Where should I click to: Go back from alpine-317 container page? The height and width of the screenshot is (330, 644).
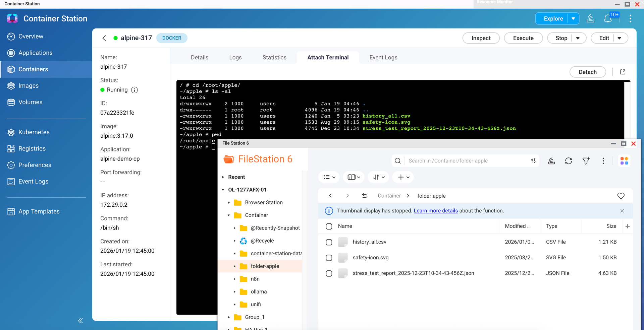click(104, 38)
